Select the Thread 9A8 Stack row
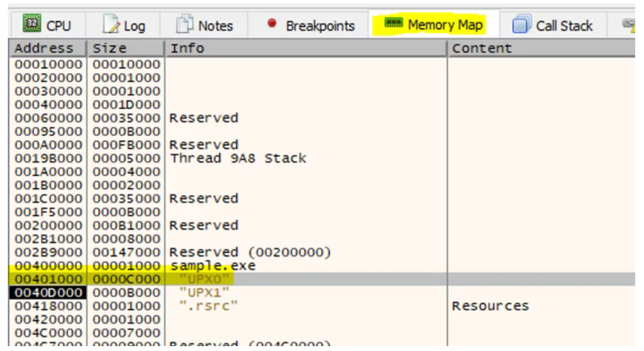The height and width of the screenshot is (351, 644). tap(237, 158)
